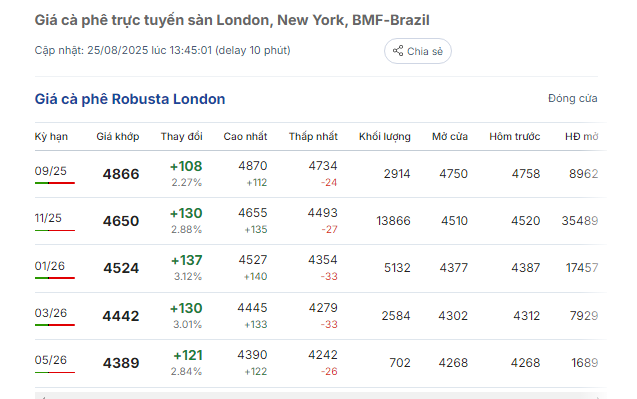
Task: Select the 09/25 contract term
Action: pos(51,171)
